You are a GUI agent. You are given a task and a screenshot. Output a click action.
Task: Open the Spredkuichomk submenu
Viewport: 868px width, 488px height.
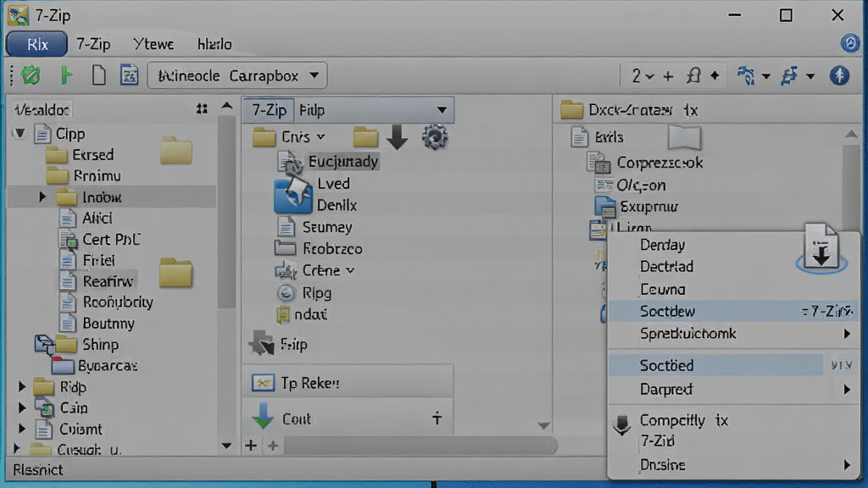pos(733,334)
